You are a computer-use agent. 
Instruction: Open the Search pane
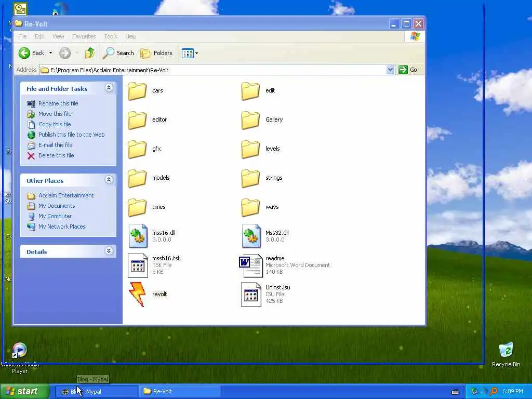[118, 53]
